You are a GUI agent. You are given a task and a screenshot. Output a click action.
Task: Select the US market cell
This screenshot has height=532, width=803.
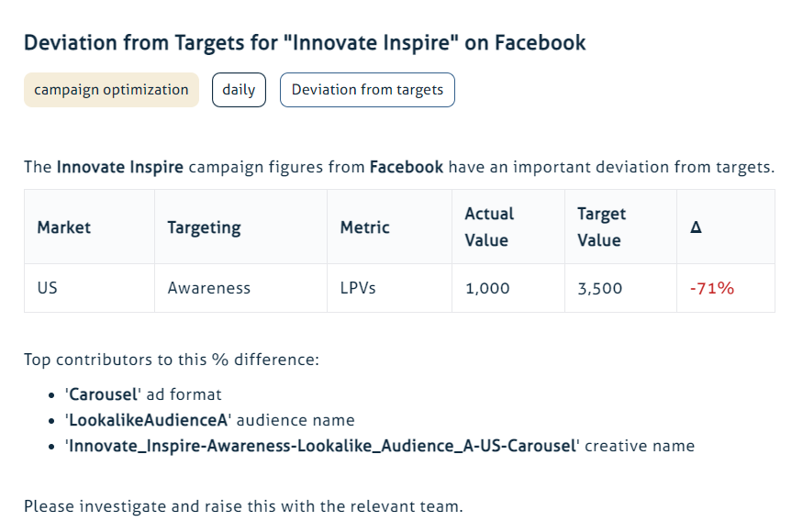(48, 288)
